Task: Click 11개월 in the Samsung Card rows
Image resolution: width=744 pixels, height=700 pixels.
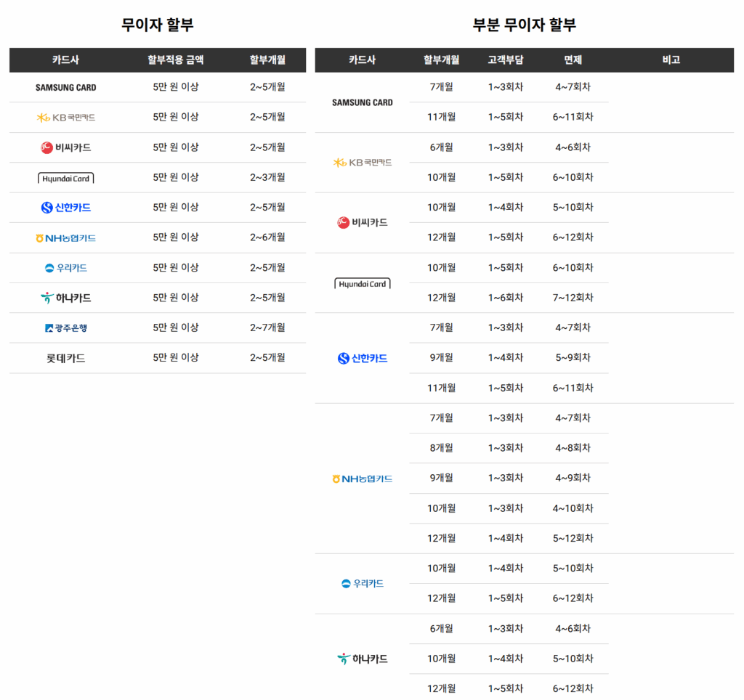Action: [441, 117]
